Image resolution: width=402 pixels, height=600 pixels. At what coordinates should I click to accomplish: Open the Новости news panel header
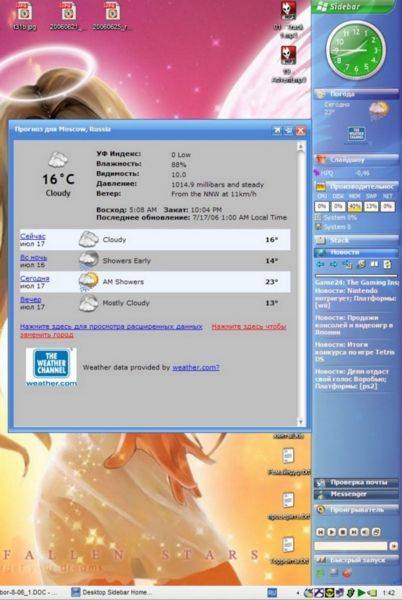[356, 252]
